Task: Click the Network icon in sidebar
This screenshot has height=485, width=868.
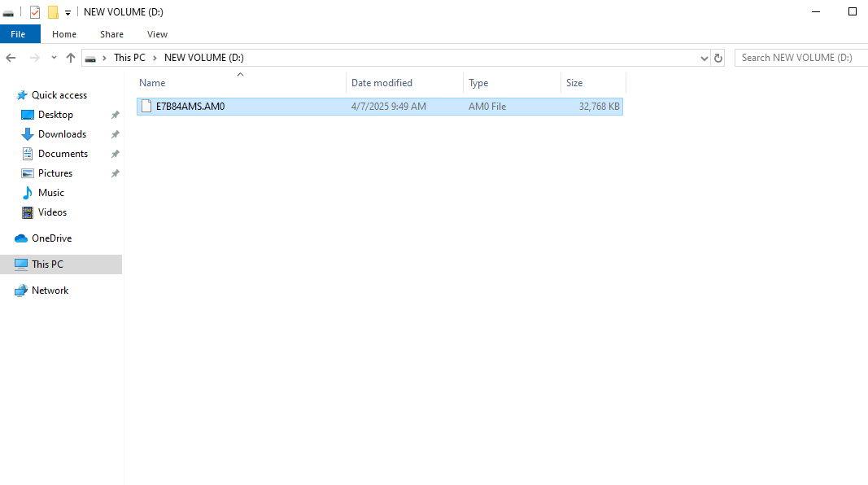Action: click(x=21, y=291)
